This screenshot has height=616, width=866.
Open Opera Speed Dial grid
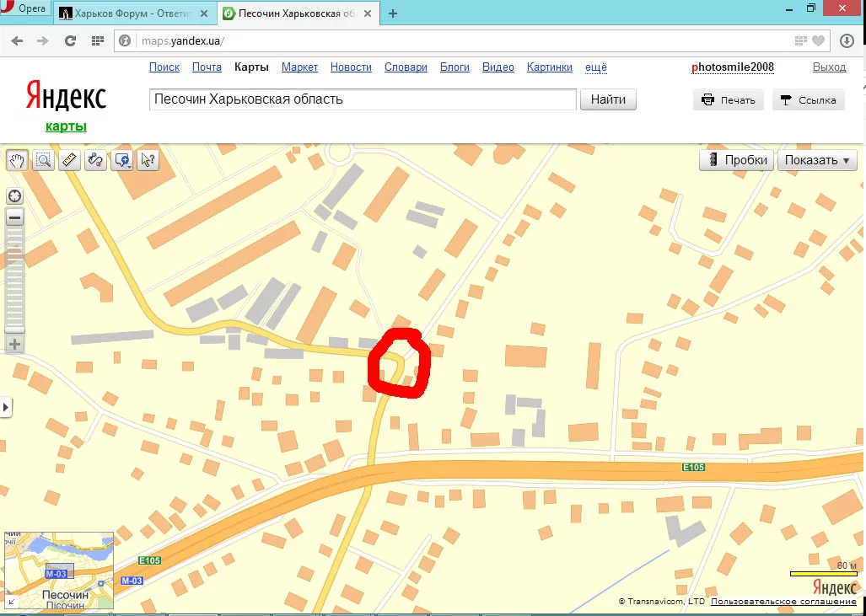coord(98,40)
